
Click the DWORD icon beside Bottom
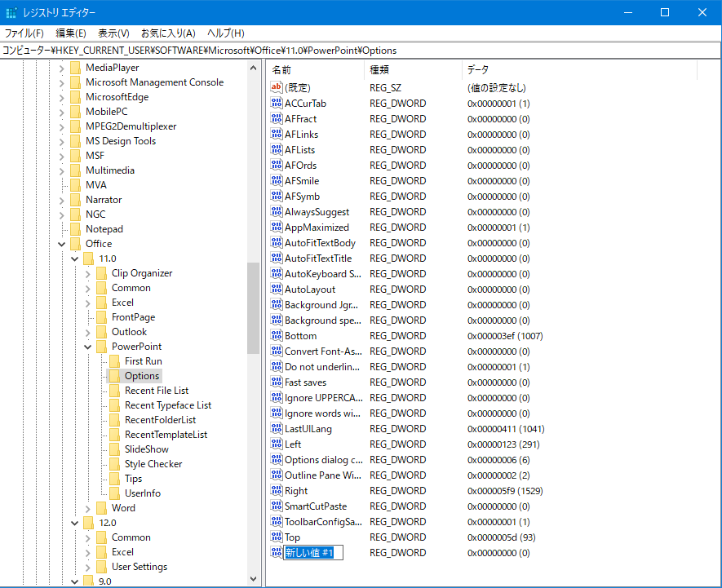pos(277,336)
